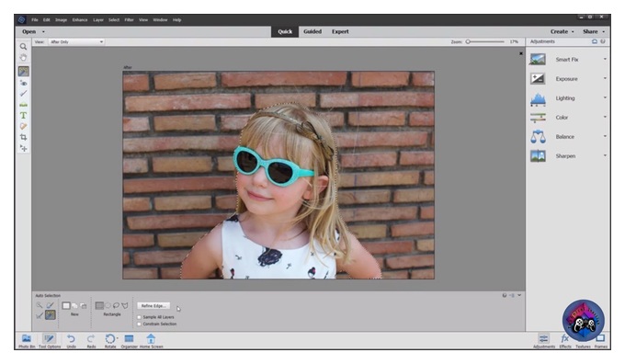This screenshot has height=364, width=625.
Task: Enable Sample All Layers checkbox
Action: coord(139,317)
